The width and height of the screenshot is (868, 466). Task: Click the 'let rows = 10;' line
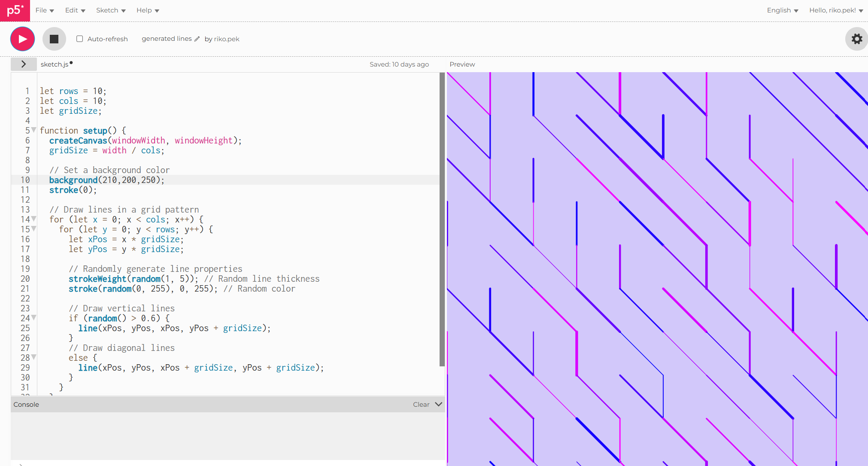pyautogui.click(x=73, y=91)
